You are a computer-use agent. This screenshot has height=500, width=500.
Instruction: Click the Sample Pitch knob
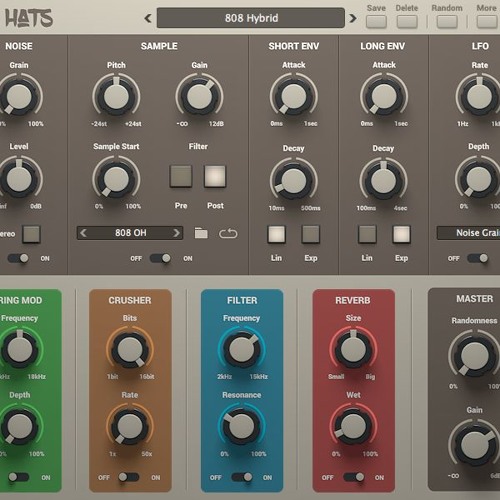(116, 97)
